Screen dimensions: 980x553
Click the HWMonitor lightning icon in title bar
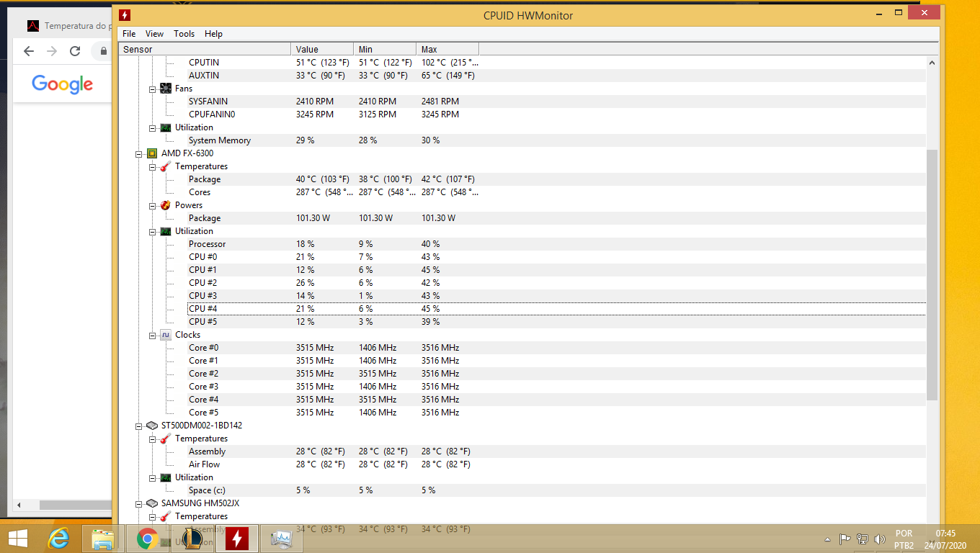[x=125, y=15]
